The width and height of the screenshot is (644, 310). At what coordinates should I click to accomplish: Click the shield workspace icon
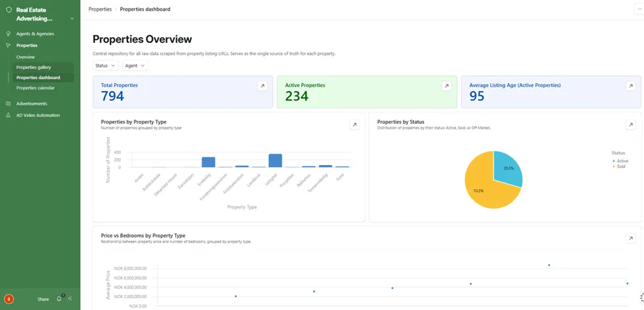[x=9, y=10]
